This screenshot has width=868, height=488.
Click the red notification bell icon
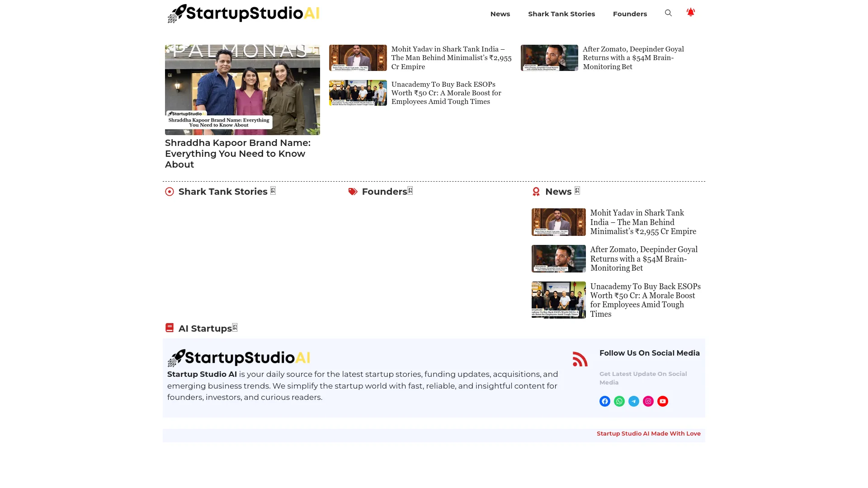coord(690,12)
